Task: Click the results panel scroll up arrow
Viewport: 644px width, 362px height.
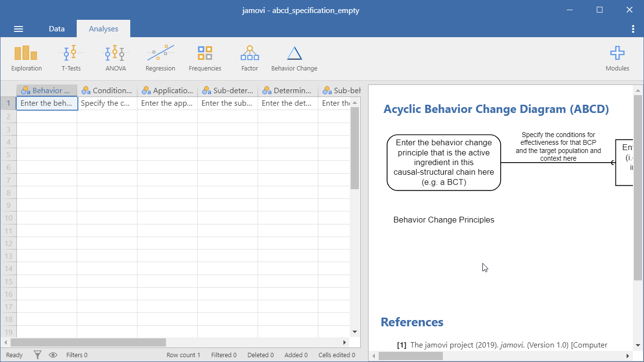Action: pyautogui.click(x=638, y=90)
